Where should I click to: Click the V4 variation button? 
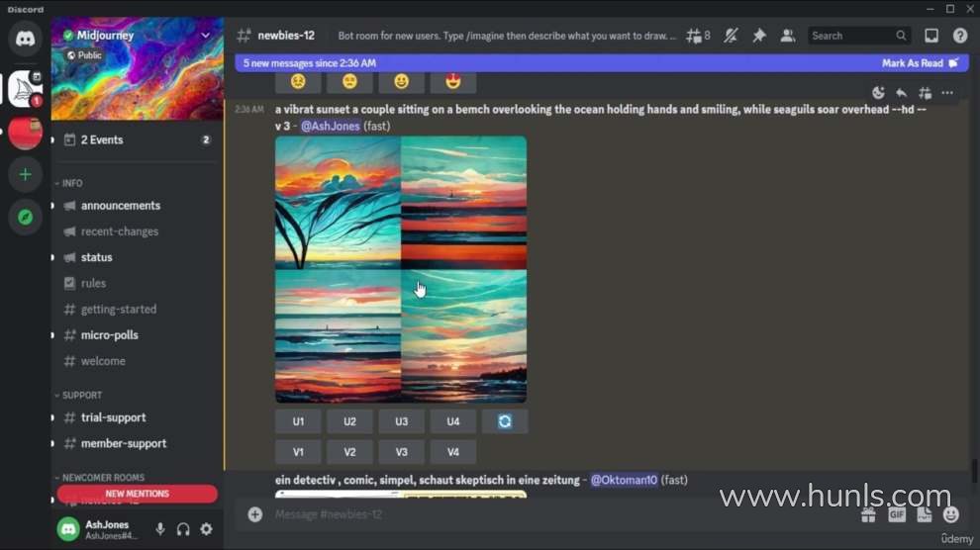453,452
